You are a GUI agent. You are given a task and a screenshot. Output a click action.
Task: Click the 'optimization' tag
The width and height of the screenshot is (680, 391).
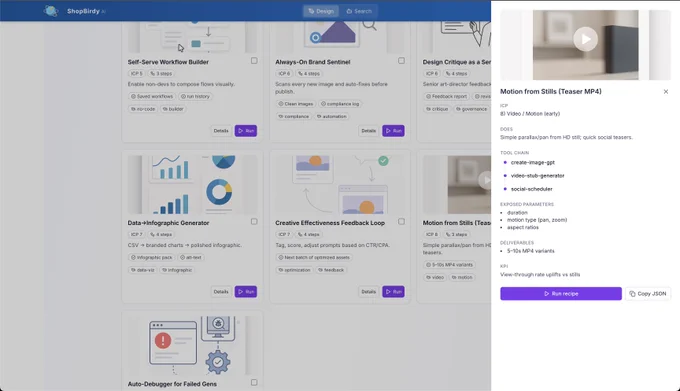[x=294, y=270]
